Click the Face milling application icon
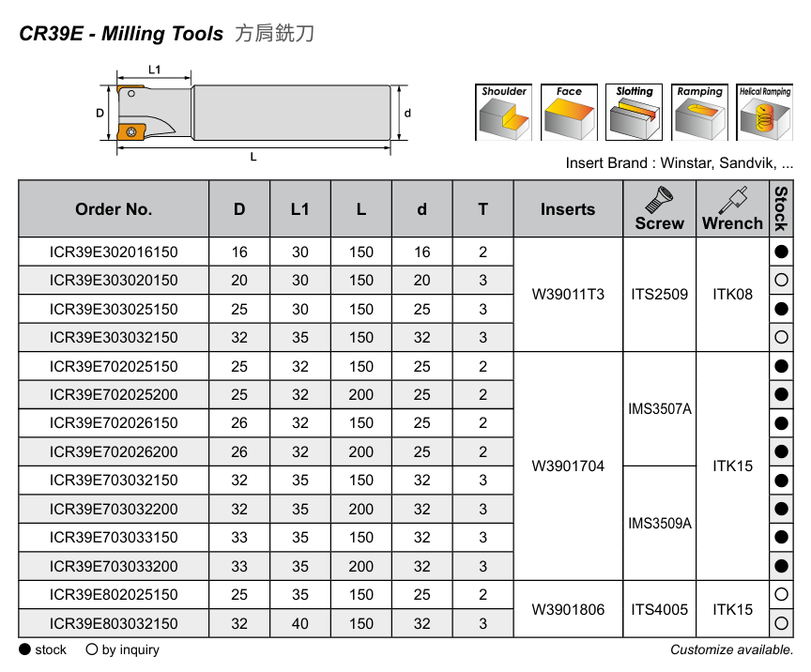 569,113
